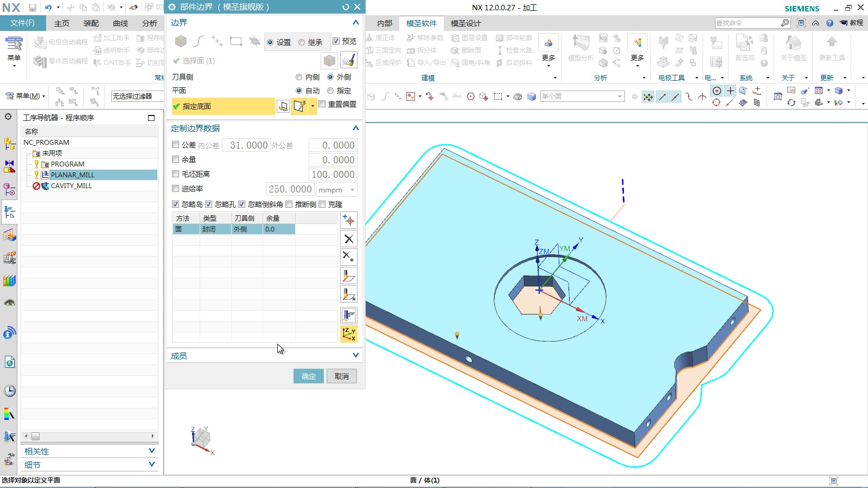
Task: Switch to the 曲线 ribbon tab
Action: (120, 23)
